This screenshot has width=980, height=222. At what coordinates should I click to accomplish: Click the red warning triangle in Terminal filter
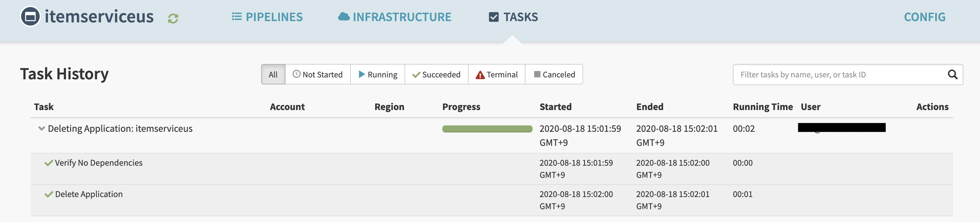[x=480, y=75]
